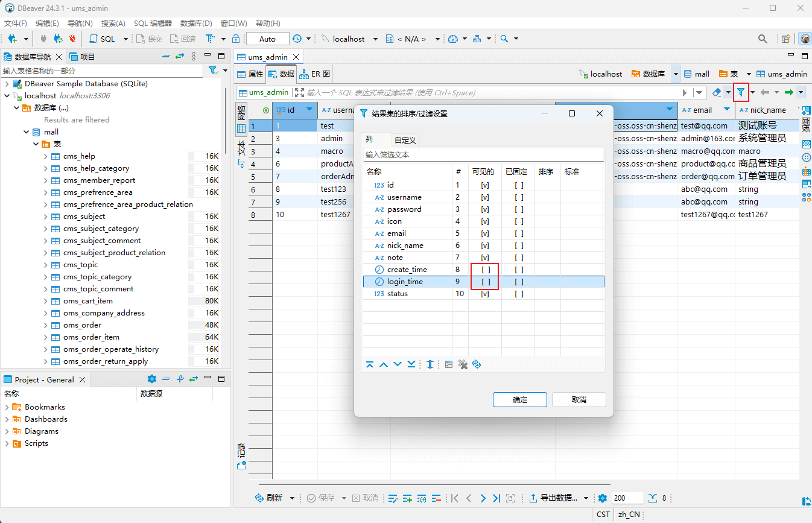Open the dropdown next to SQL button

(x=125, y=39)
